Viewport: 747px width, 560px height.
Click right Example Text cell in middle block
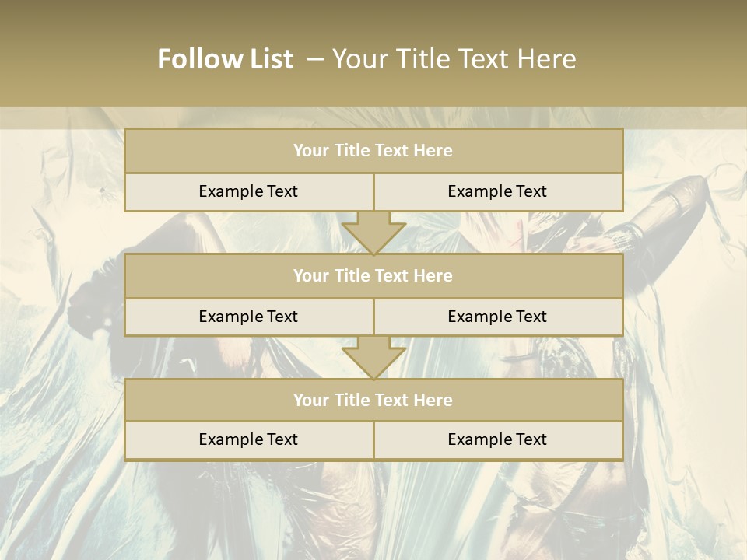click(x=497, y=317)
